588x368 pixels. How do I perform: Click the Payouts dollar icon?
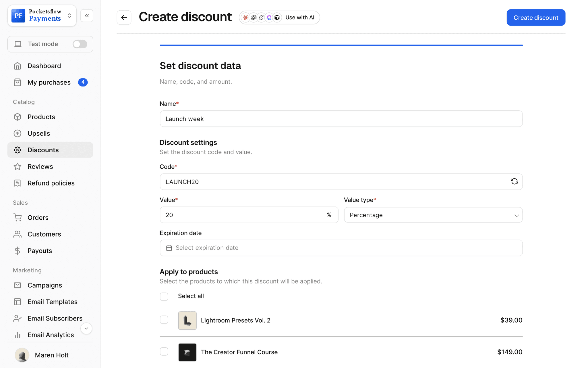coord(18,251)
